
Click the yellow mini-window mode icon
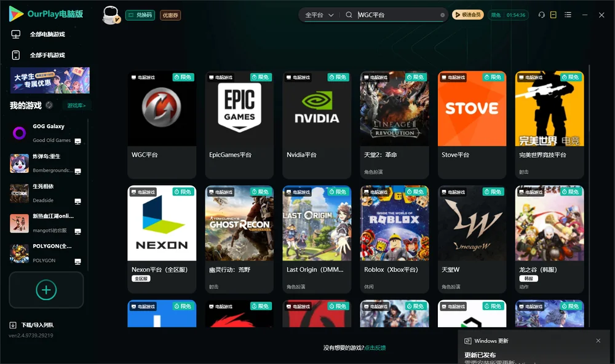point(553,15)
